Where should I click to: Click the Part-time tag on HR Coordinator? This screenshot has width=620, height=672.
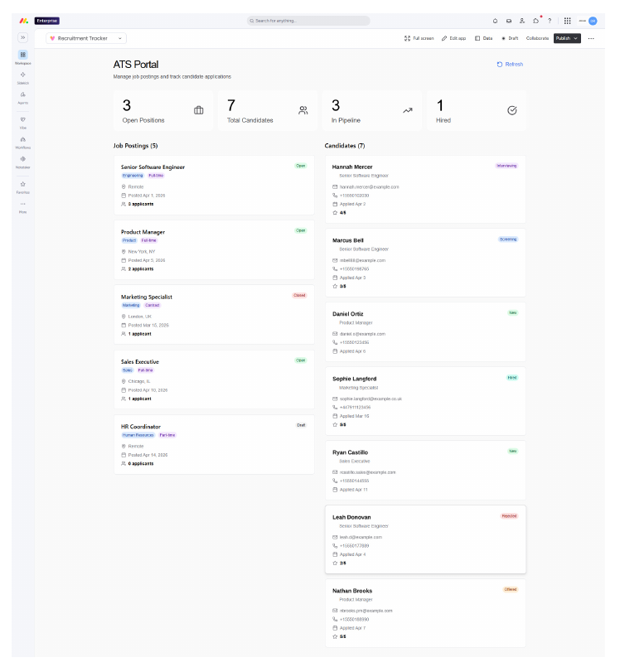click(167, 435)
